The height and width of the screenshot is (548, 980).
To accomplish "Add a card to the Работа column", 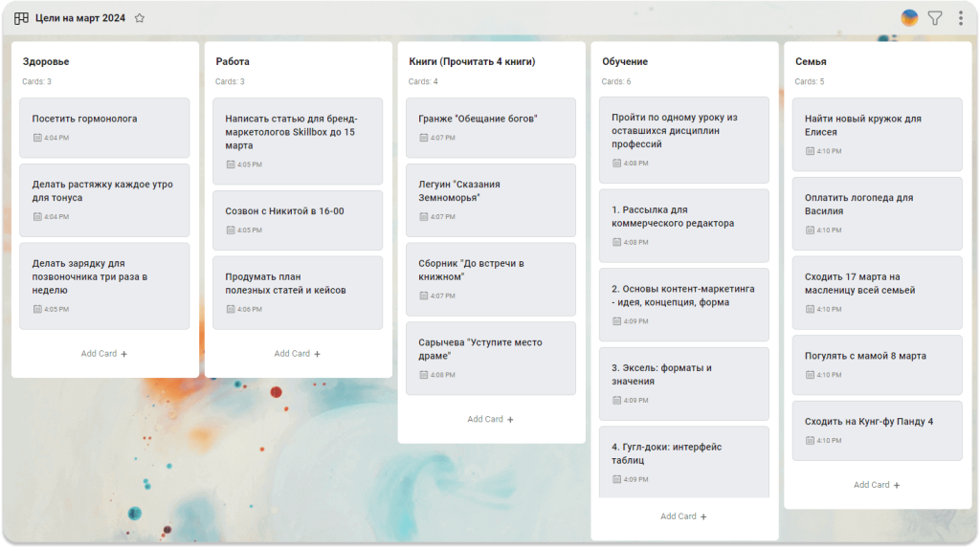I will [298, 354].
